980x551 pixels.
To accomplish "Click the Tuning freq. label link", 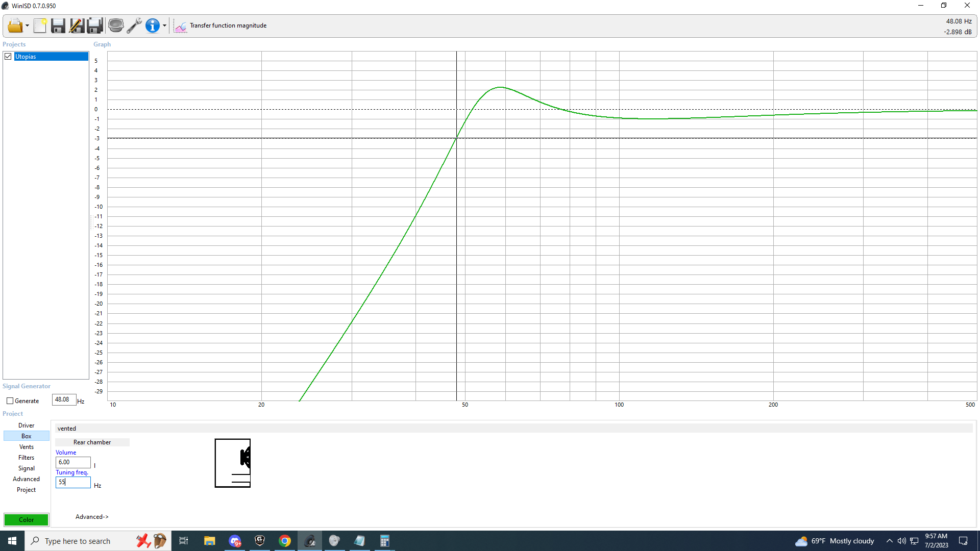I will click(72, 472).
